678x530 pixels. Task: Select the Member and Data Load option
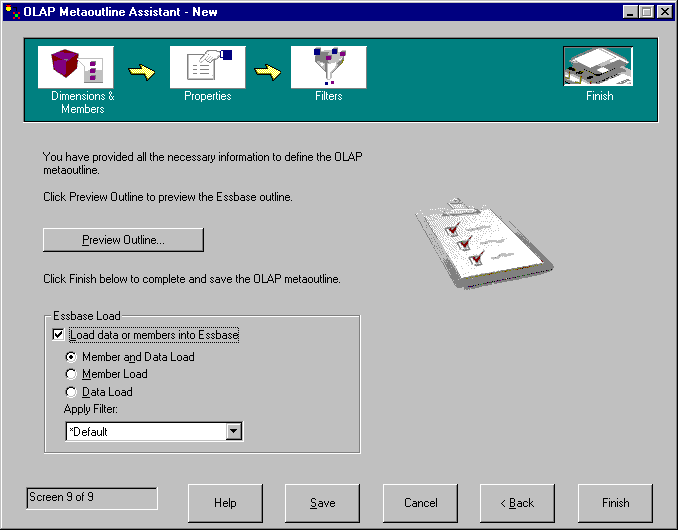coord(71,357)
